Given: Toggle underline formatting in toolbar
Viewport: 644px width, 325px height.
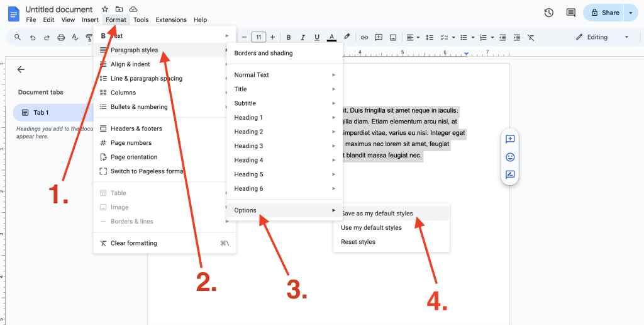Looking at the screenshot, I should pyautogui.click(x=317, y=37).
